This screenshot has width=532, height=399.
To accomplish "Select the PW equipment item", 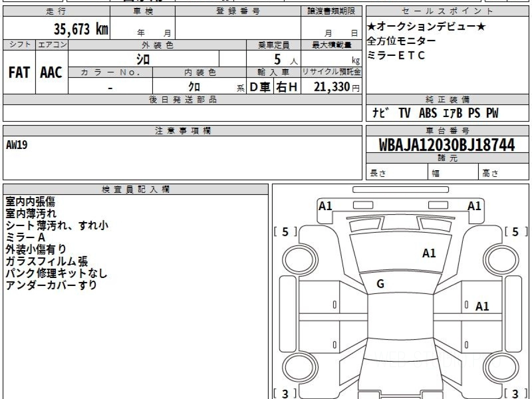I will (492, 113).
